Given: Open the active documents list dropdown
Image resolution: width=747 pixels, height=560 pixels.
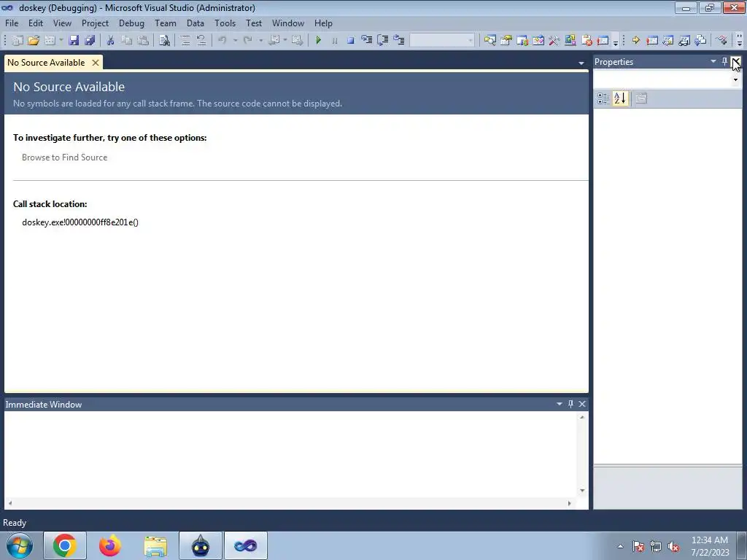Looking at the screenshot, I should pos(581,63).
